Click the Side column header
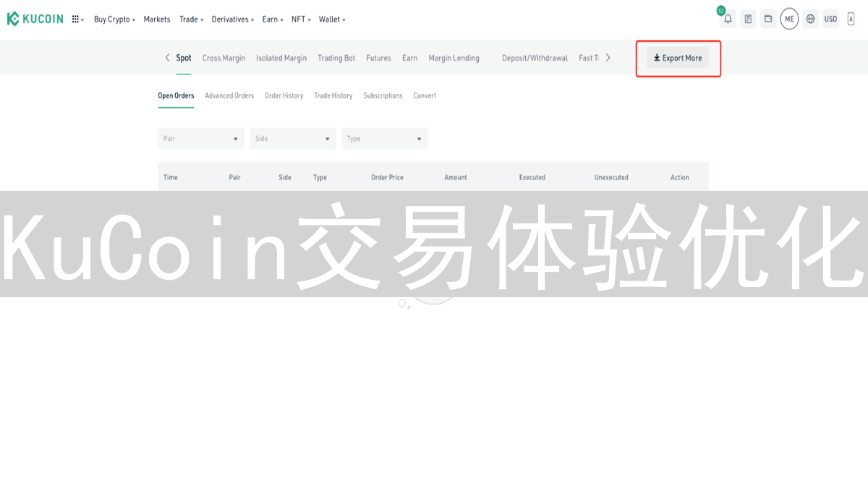Viewport: 868px width, 488px height. click(x=285, y=177)
